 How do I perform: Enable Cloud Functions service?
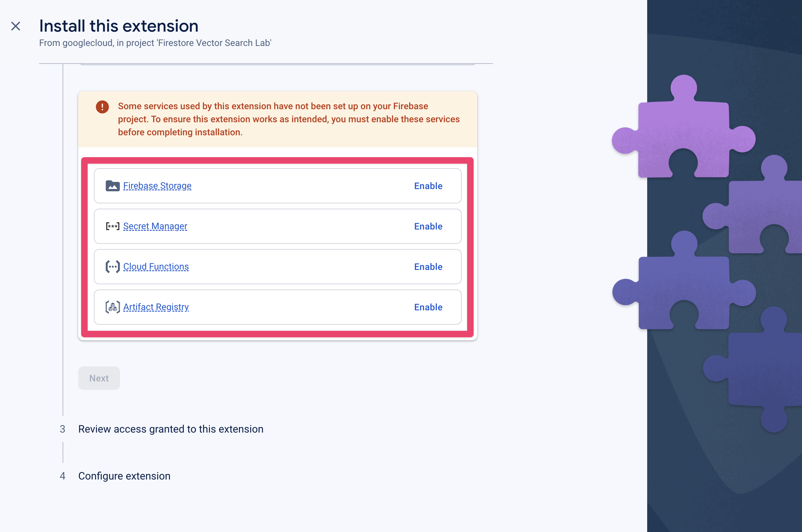point(429,267)
